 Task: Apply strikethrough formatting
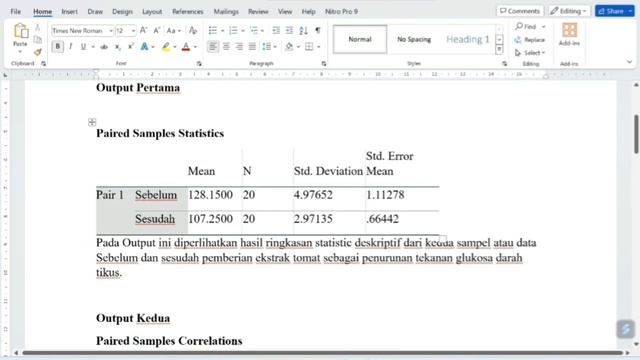pos(104,47)
